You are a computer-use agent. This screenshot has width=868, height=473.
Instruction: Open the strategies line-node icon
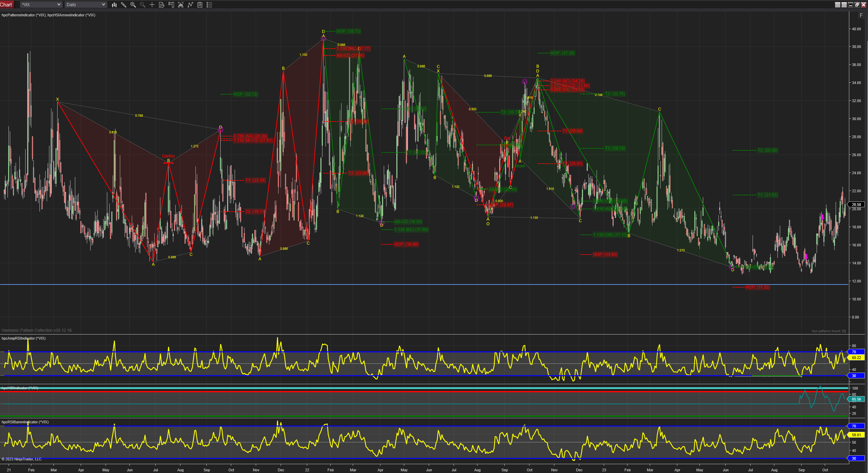coord(190,5)
